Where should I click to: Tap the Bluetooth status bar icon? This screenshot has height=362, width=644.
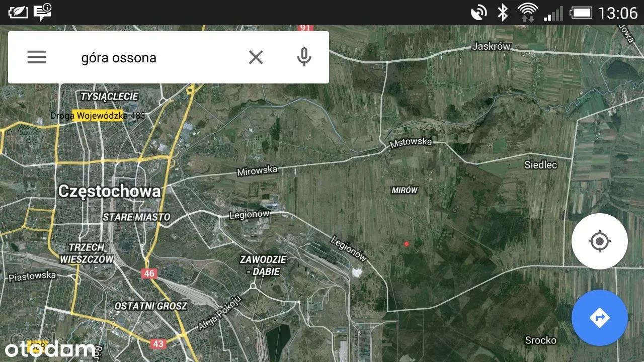point(502,12)
